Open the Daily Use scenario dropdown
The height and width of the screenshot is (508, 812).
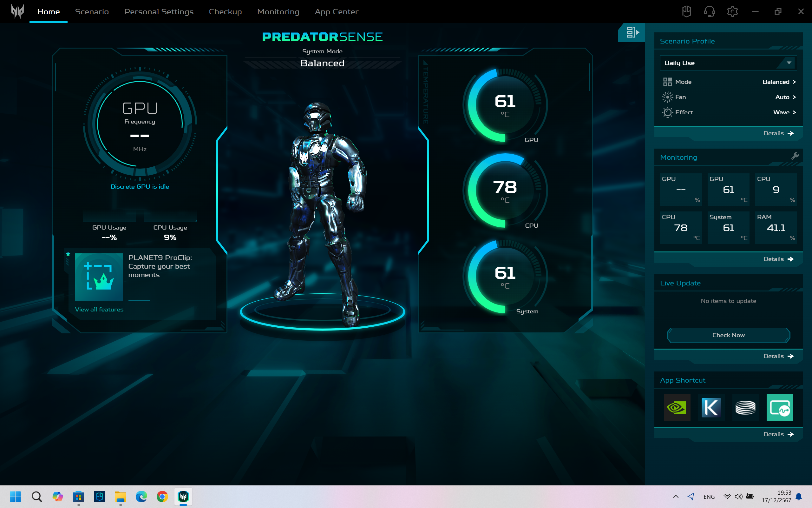tap(728, 63)
